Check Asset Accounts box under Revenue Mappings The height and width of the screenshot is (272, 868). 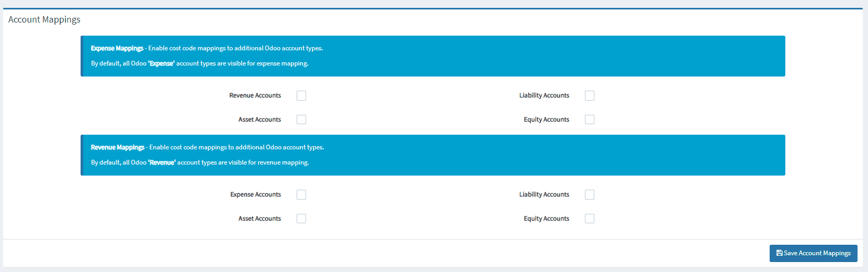pyautogui.click(x=301, y=219)
